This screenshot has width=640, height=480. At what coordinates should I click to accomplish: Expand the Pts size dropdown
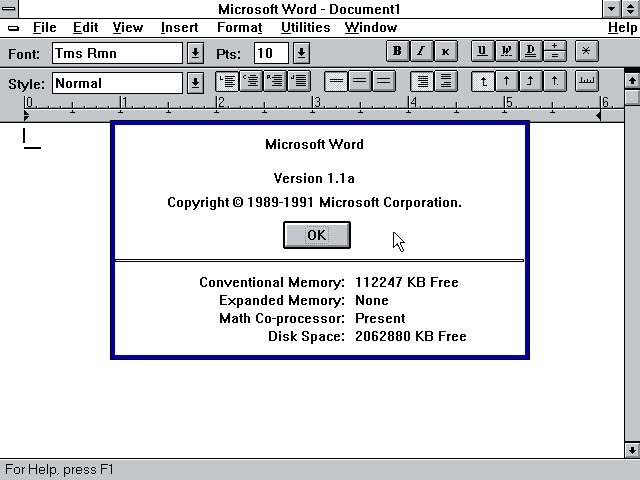pyautogui.click(x=301, y=53)
